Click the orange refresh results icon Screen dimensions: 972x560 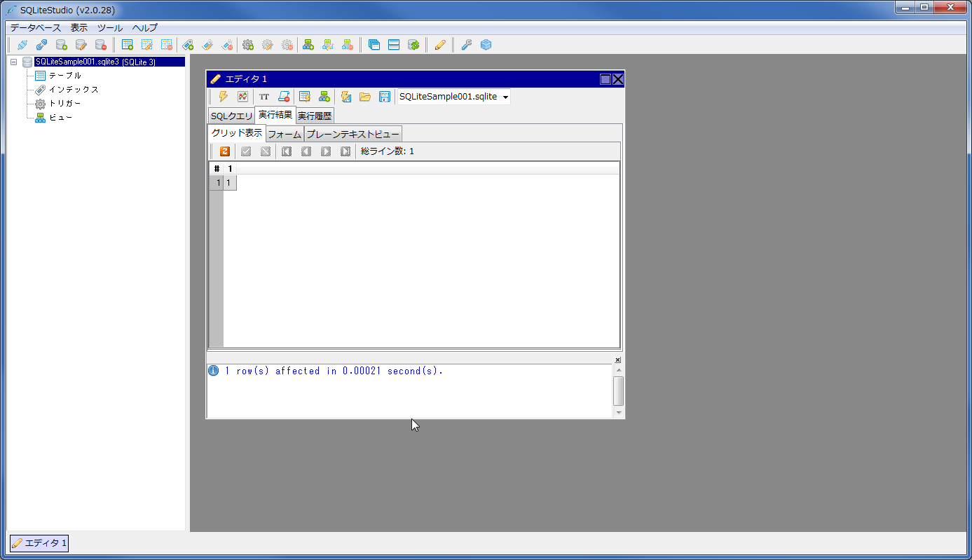[225, 151]
